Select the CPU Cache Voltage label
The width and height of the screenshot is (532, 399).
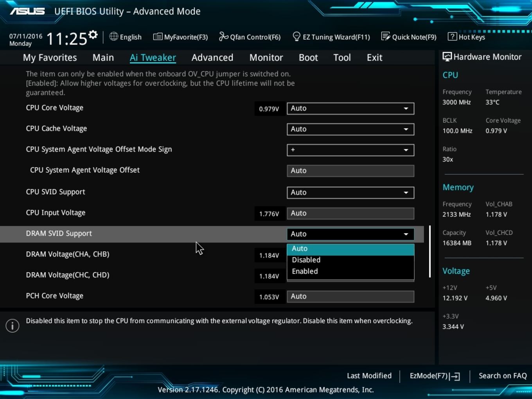(56, 128)
